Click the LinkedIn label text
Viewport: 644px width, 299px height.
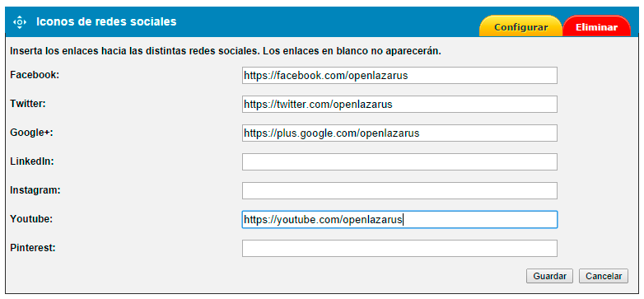(x=32, y=161)
